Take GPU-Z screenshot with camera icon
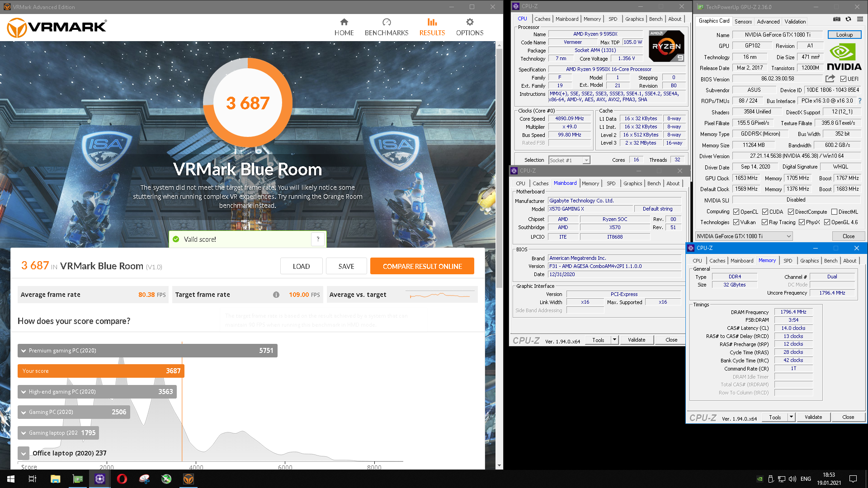The width and height of the screenshot is (868, 488). [837, 19]
